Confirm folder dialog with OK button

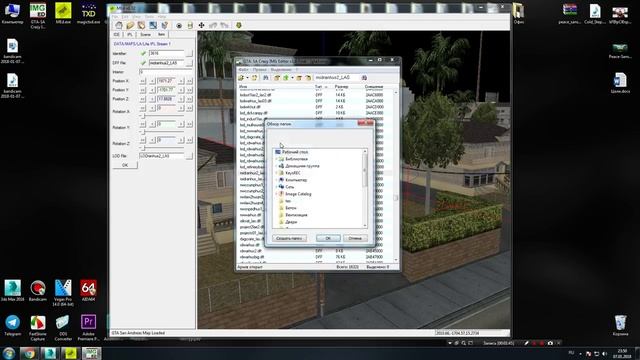[x=328, y=238]
